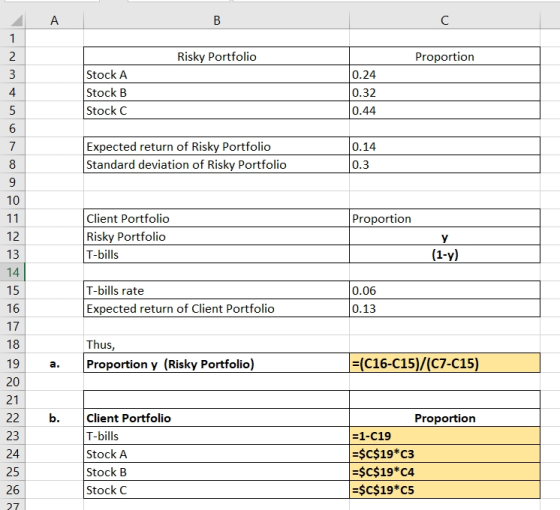Select formula cell '=$C$19*C4'
Viewport: 560px width, 510px height.
click(444, 471)
